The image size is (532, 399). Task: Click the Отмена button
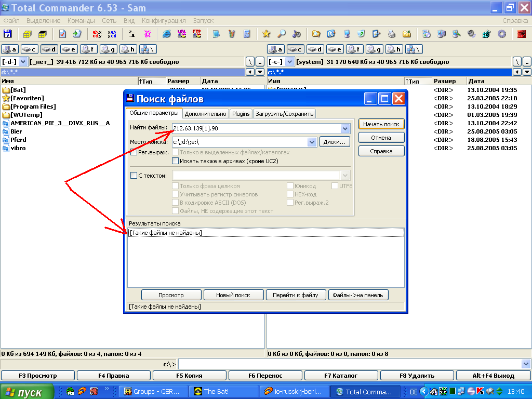(381, 138)
